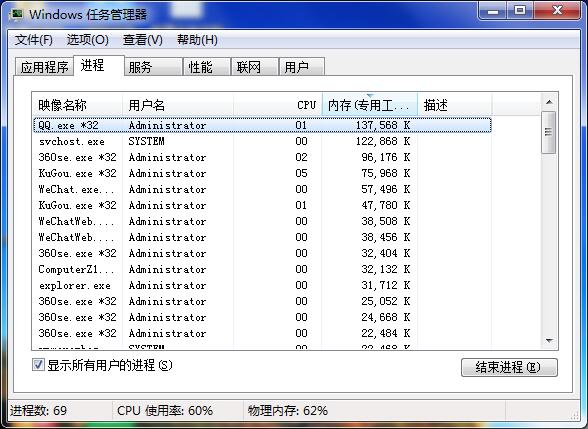The width and height of the screenshot is (588, 429).
Task: Sort by the 映像名称 column header
Action: (77, 105)
